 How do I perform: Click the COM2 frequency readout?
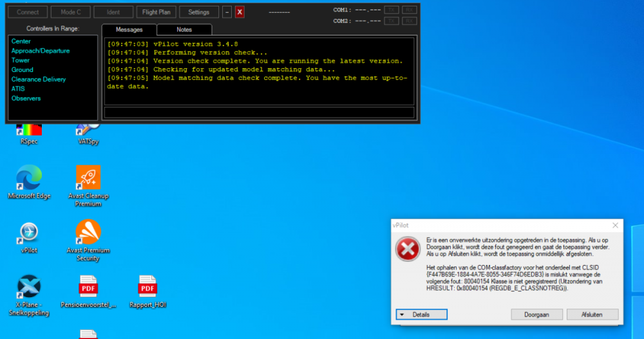(368, 21)
